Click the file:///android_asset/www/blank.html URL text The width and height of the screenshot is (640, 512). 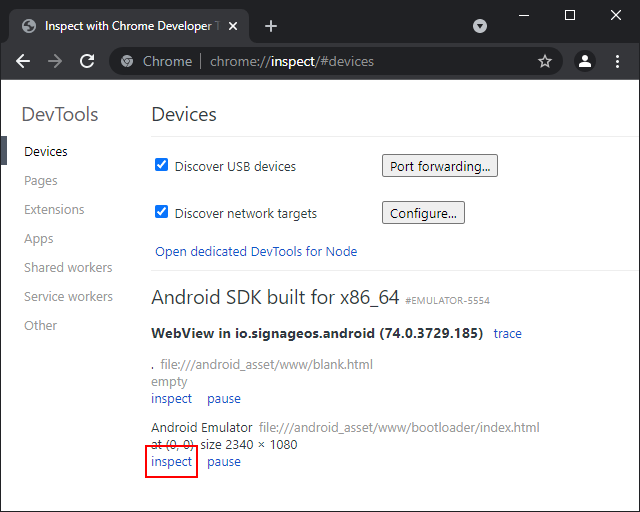tap(267, 364)
